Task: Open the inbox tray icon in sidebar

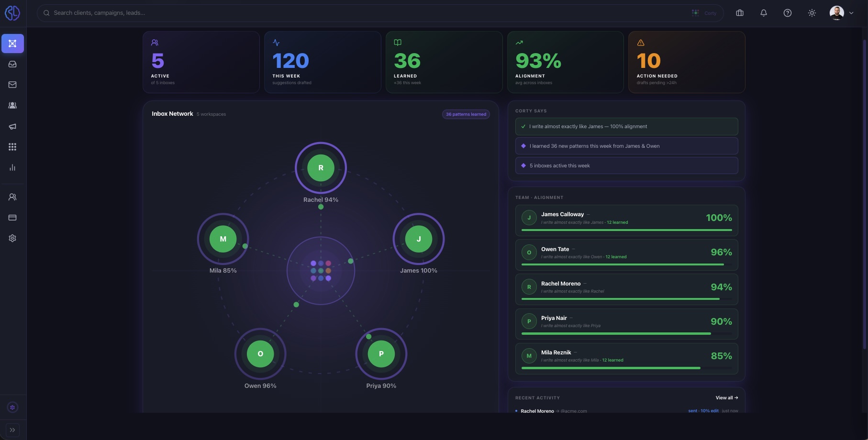Action: [12, 64]
